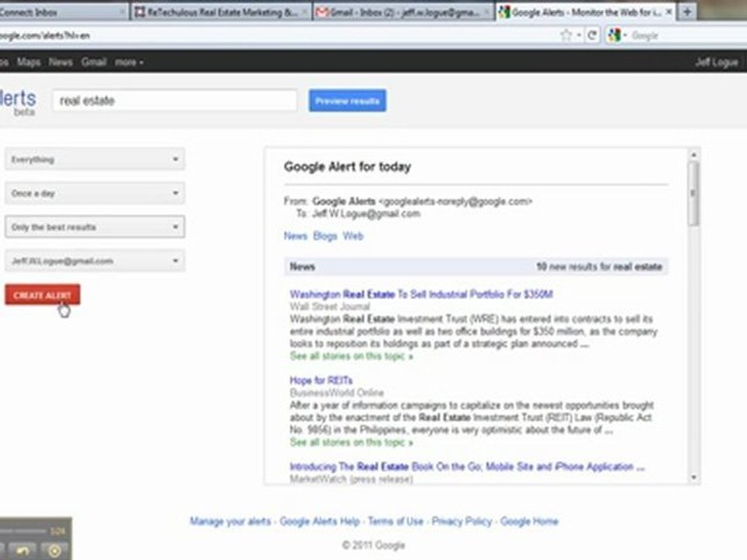Open See all stories under Hope for REITs
The height and width of the screenshot is (560, 747).
tap(351, 443)
